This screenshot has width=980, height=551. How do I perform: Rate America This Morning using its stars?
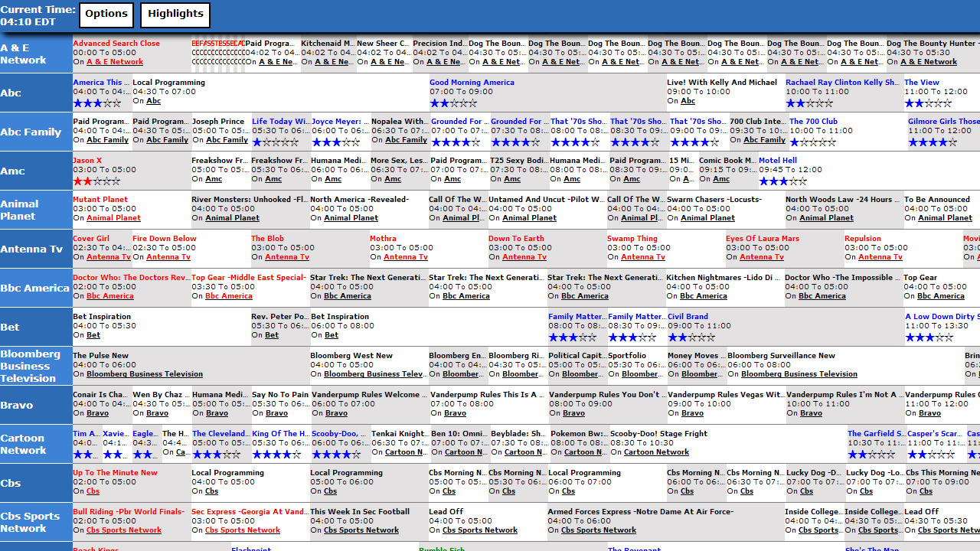pos(97,103)
